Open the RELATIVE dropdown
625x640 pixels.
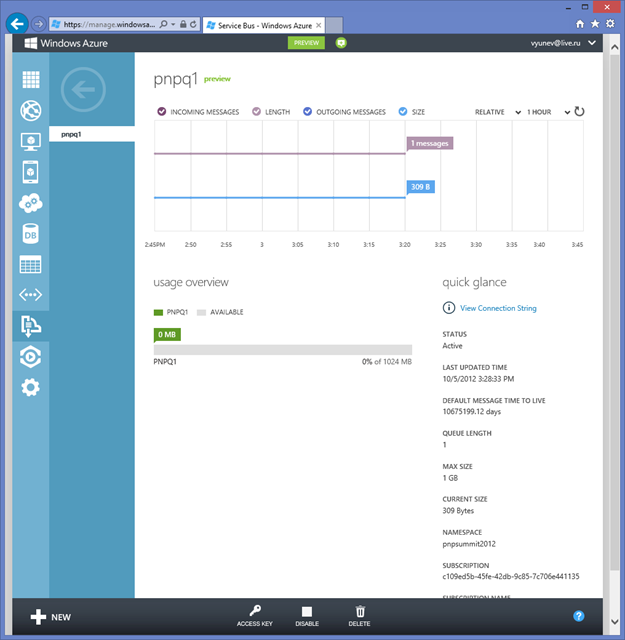coord(498,112)
